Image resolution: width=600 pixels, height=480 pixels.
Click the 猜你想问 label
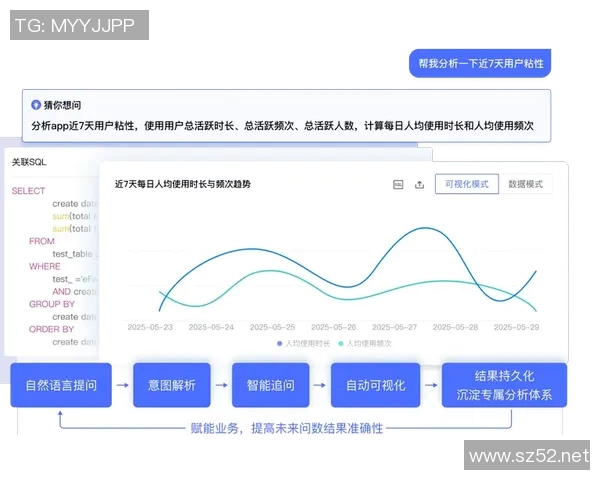click(62, 105)
